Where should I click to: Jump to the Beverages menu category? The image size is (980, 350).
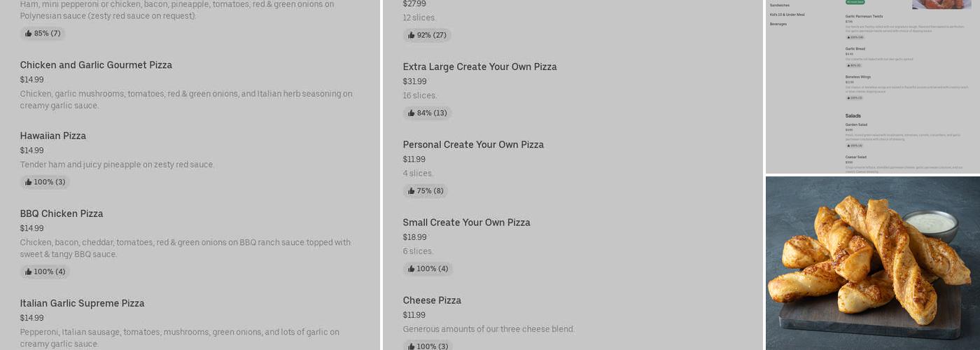click(x=778, y=24)
